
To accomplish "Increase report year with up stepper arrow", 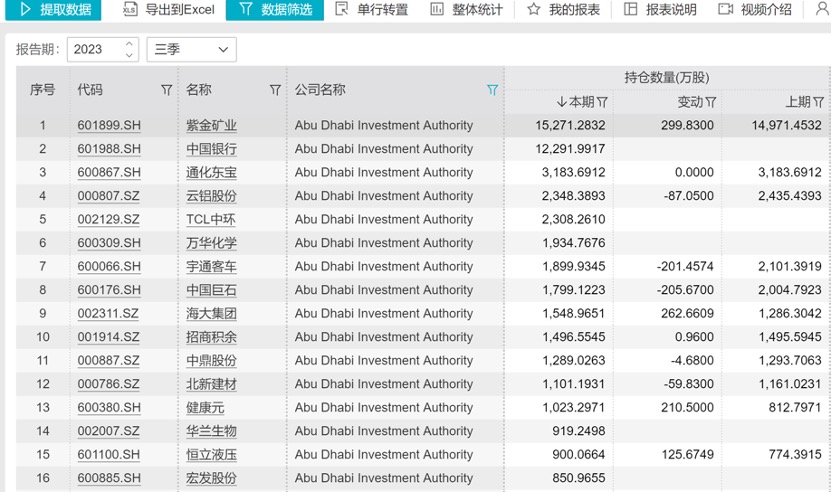I will 130,44.
